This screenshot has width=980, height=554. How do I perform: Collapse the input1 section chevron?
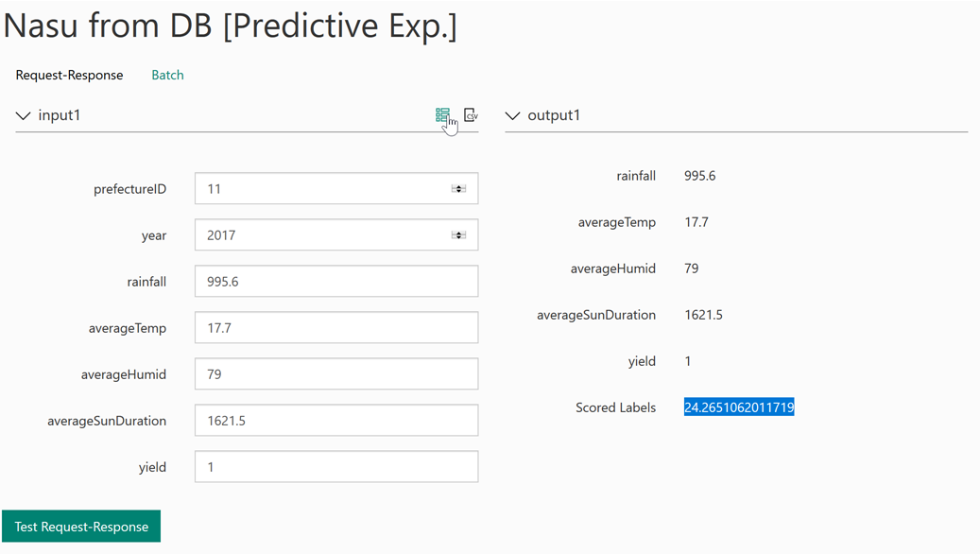(x=24, y=115)
